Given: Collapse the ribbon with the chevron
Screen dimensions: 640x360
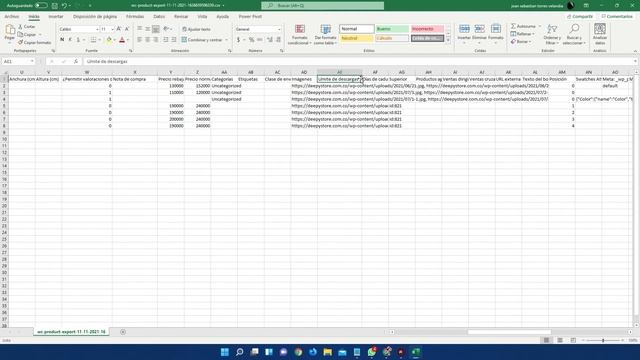Looking at the screenshot, I should (x=635, y=51).
